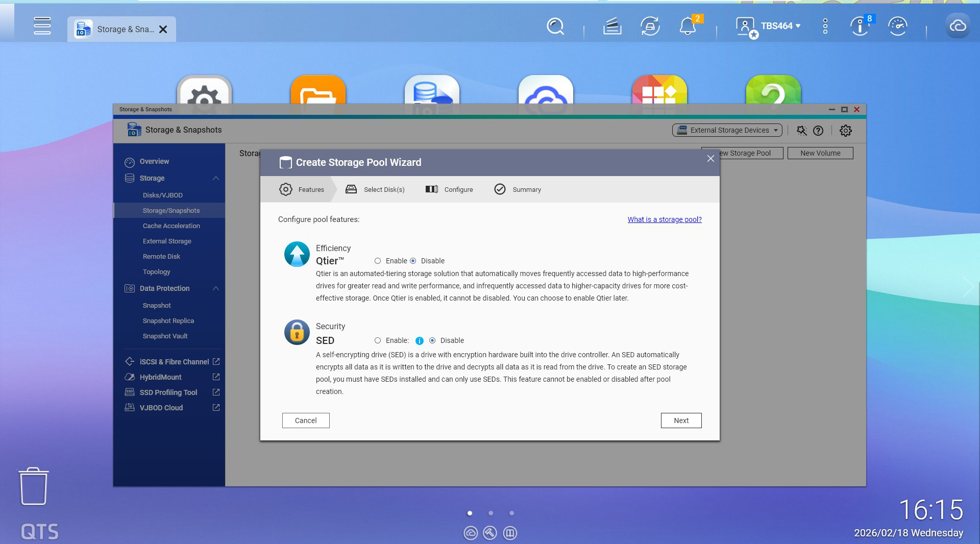This screenshot has width=980, height=544.
Task: Click the SED info icon
Action: point(419,341)
